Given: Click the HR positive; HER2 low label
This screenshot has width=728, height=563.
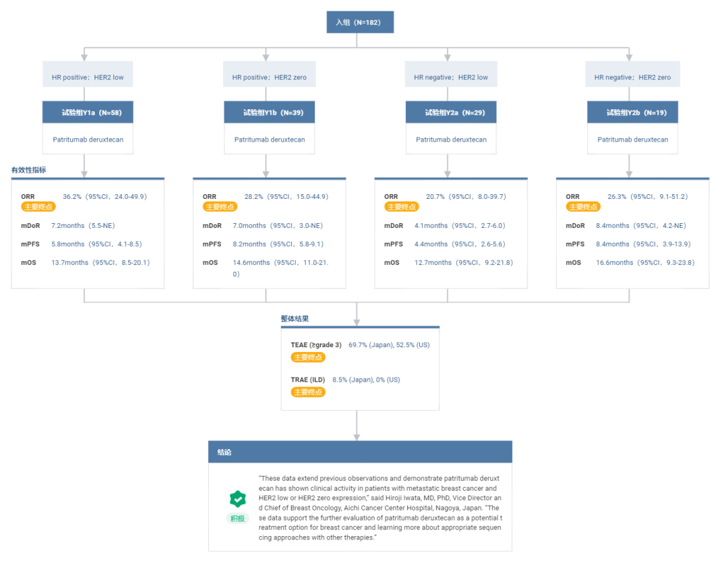Looking at the screenshot, I should 88,78.
